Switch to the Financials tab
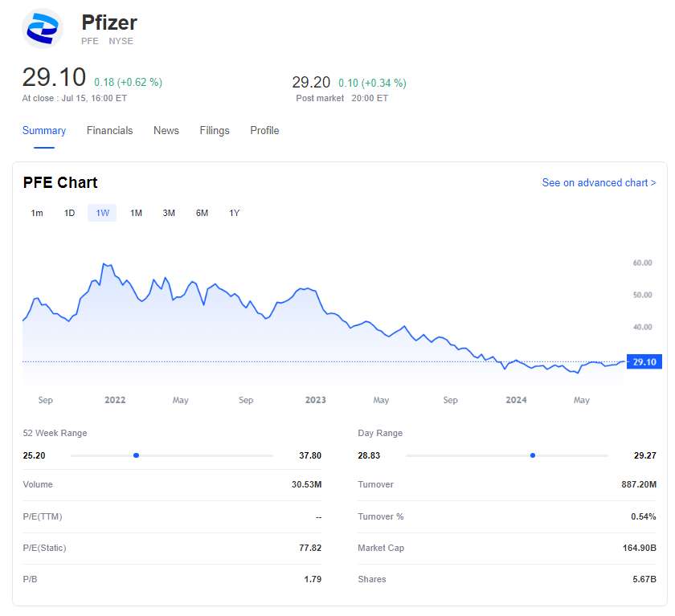The width and height of the screenshot is (675, 616). pos(110,130)
